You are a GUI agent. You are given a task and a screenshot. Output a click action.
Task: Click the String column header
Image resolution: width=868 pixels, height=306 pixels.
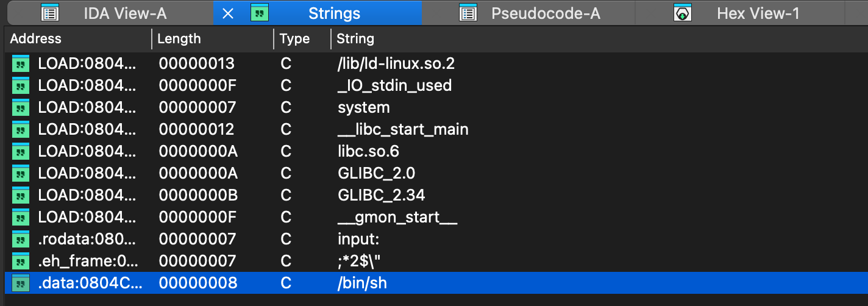(x=355, y=39)
